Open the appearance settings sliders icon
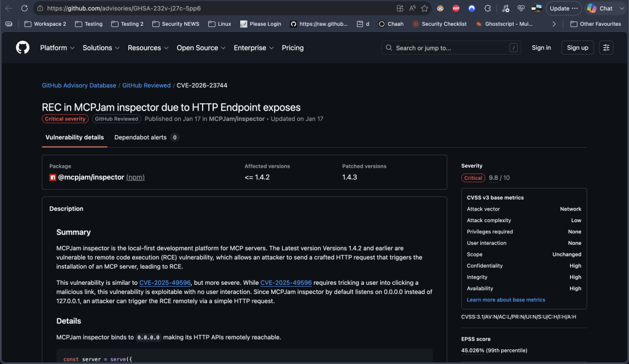Viewport: 629px width, 364px height. point(606,48)
